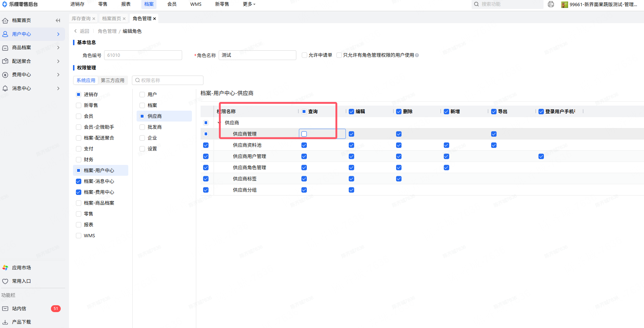
Task: Open the 会员 top menu
Action: 172,4
